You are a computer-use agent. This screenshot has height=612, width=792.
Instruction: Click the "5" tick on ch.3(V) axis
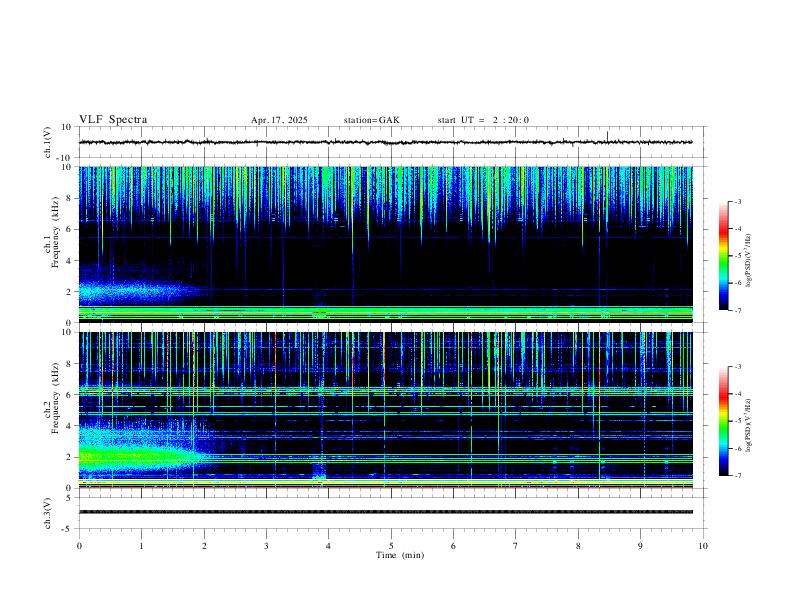coord(69,498)
